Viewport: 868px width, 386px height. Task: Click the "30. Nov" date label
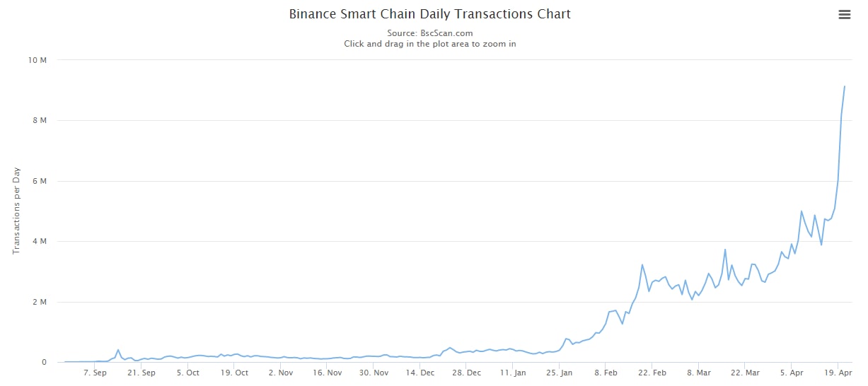(x=374, y=373)
